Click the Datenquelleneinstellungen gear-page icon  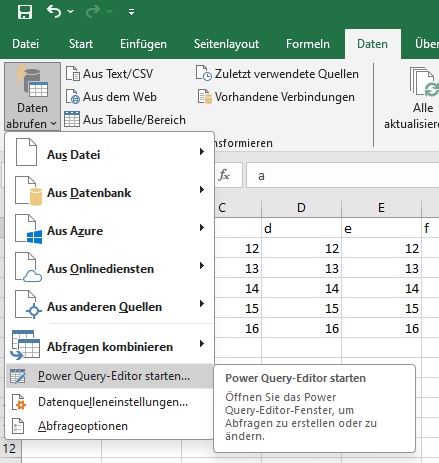[19, 402]
